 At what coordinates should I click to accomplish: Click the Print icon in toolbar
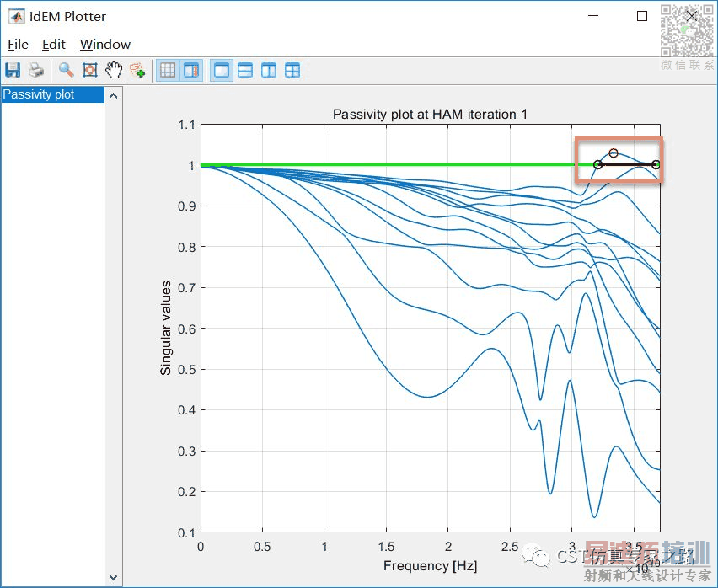pos(36,71)
